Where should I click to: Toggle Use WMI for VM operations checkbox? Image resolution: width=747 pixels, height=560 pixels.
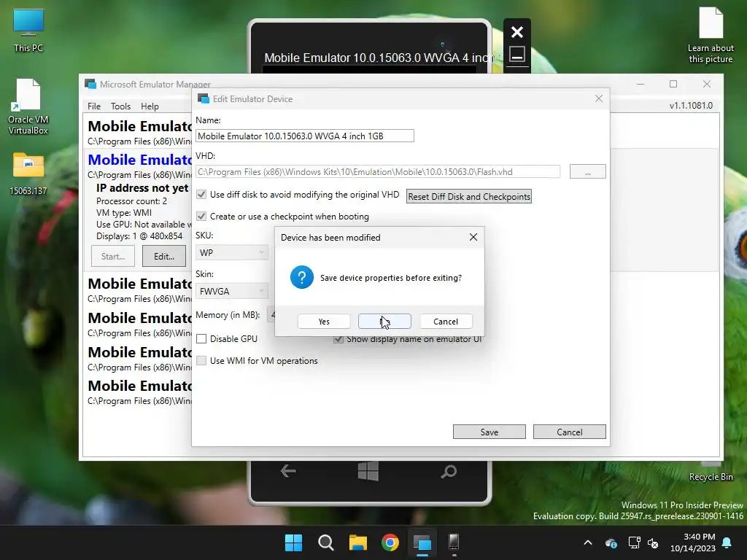[201, 360]
